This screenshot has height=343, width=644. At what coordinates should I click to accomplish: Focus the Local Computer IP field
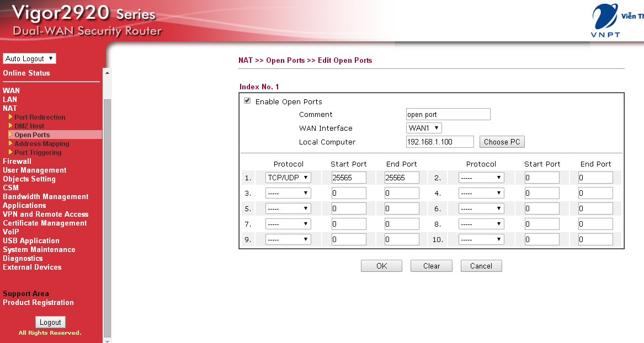click(x=440, y=142)
